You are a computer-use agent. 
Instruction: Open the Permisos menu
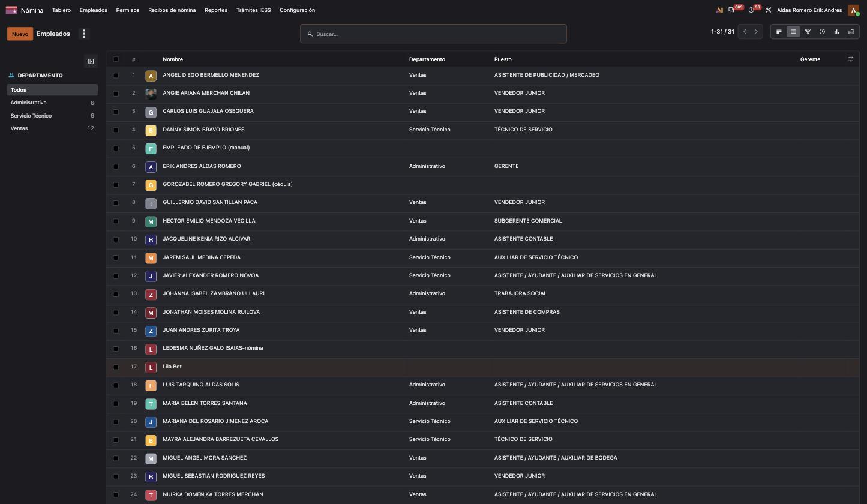click(x=128, y=10)
